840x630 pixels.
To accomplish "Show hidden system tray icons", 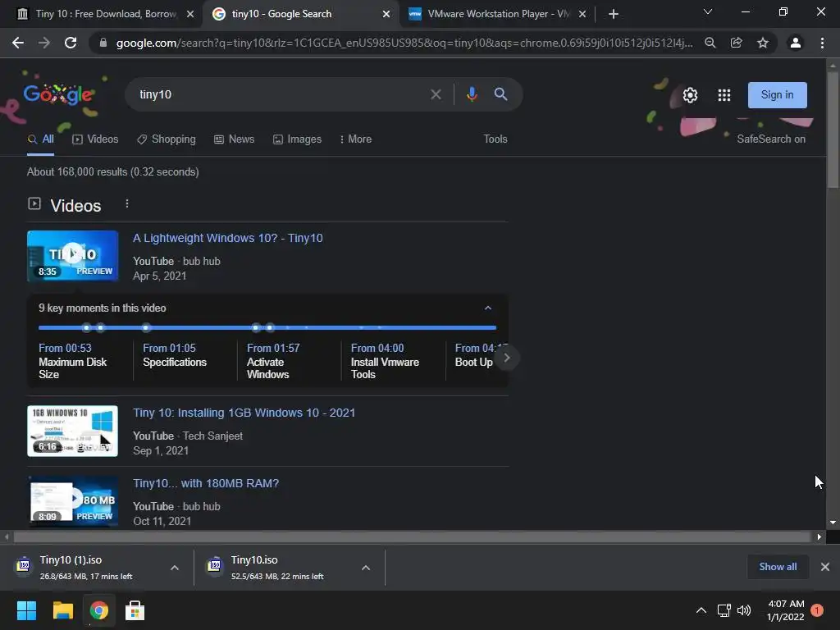I will (701, 610).
